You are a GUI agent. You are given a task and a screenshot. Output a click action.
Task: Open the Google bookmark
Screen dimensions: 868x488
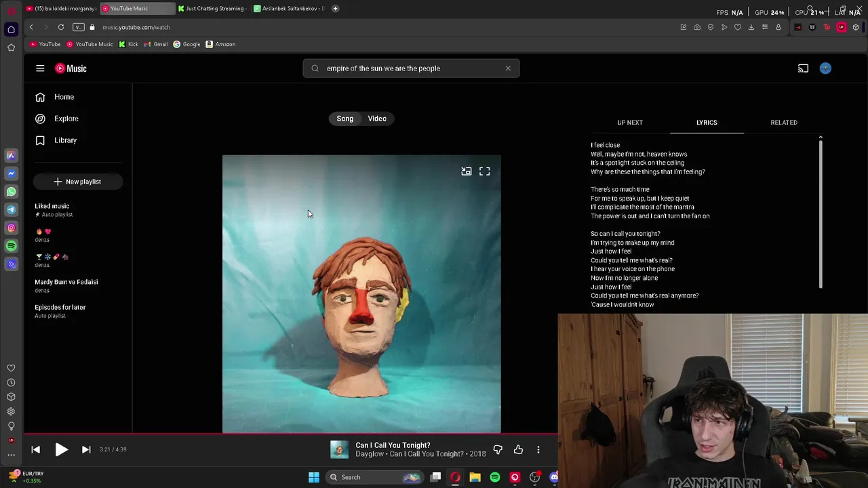coord(186,44)
